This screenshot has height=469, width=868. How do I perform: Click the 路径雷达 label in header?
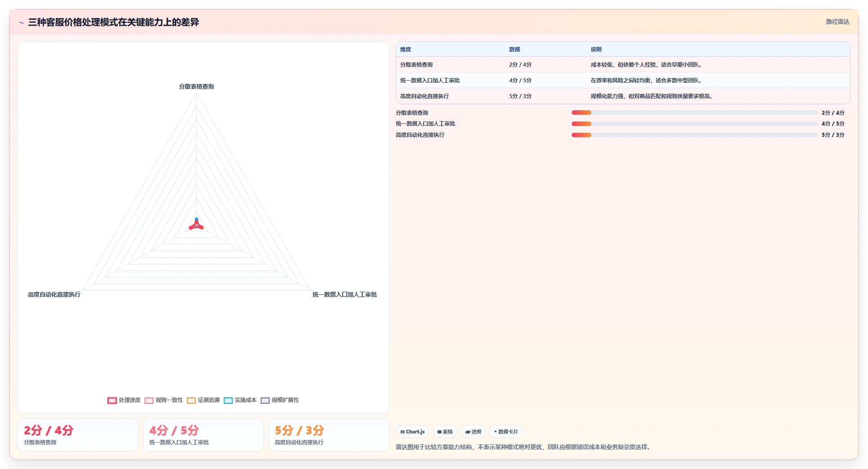click(x=837, y=22)
